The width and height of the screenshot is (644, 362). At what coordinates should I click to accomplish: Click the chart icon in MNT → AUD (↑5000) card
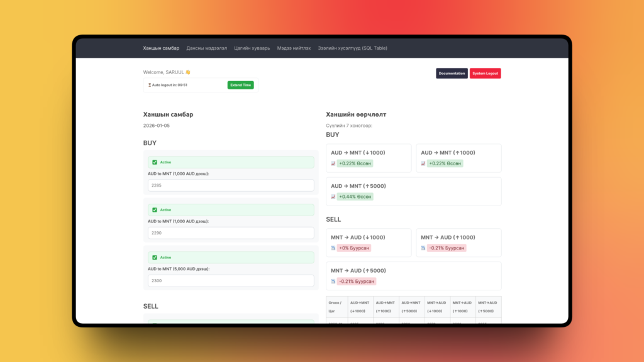(x=334, y=282)
